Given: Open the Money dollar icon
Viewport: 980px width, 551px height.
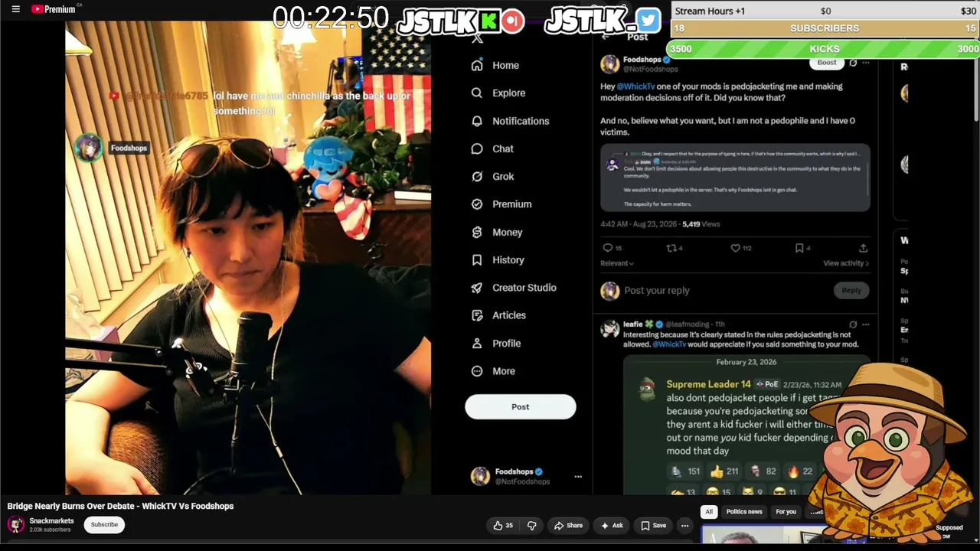Looking at the screenshot, I should pyautogui.click(x=477, y=232).
